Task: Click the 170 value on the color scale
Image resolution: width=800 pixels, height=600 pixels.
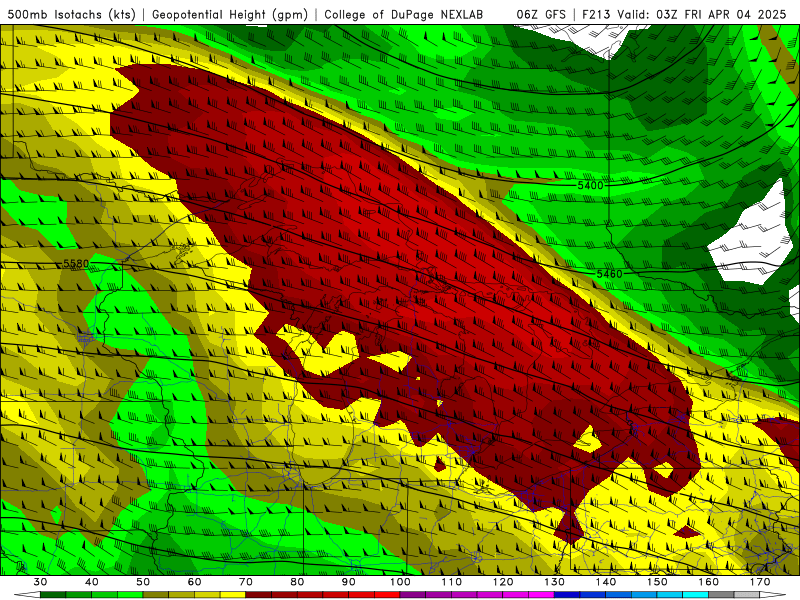Action: pos(760,582)
